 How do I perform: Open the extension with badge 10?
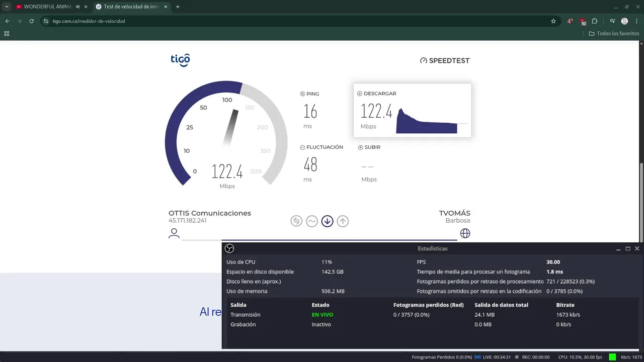coord(583,21)
